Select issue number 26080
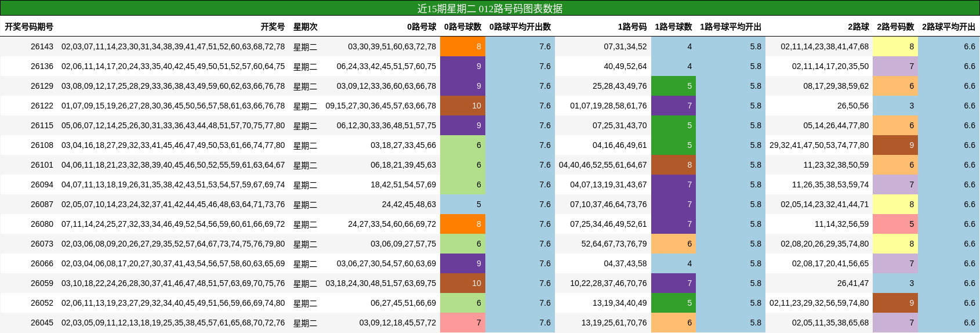 coord(42,224)
